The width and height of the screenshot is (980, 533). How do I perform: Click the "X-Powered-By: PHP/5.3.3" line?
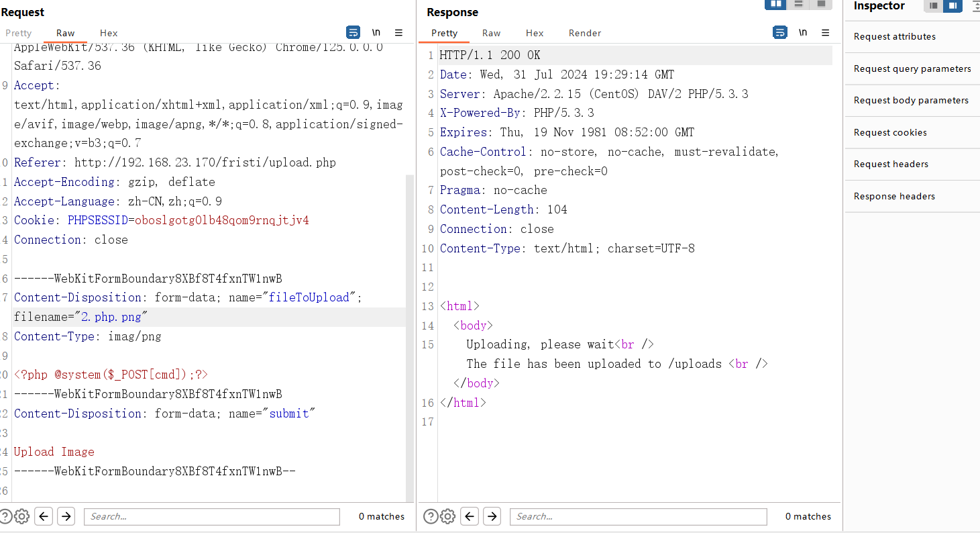(x=517, y=113)
